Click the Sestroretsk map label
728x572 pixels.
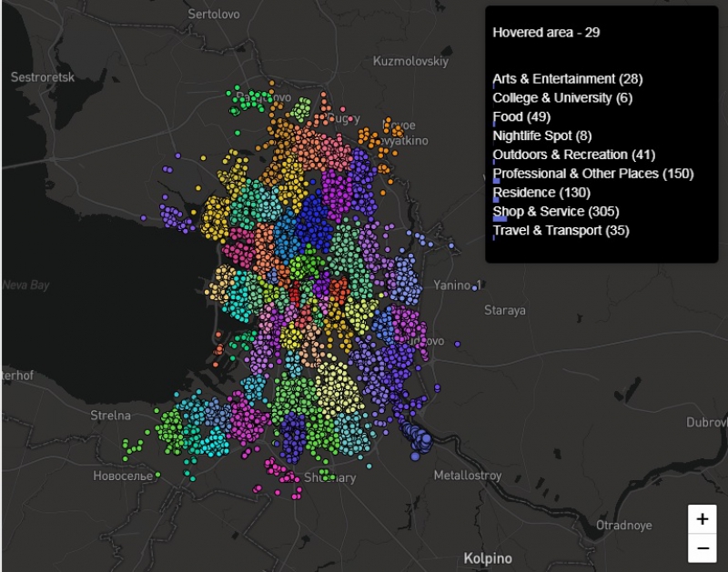42,77
